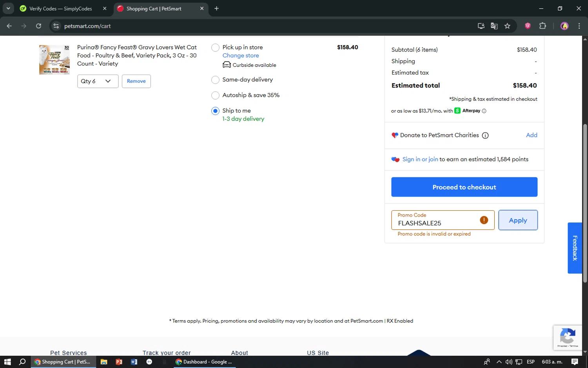The image size is (588, 368).
Task: Open PowerPoint from the taskbar
Action: point(119,362)
